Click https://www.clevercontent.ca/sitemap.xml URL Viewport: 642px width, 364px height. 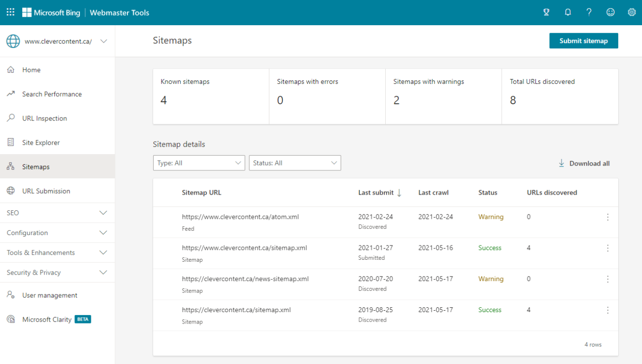pyautogui.click(x=244, y=248)
